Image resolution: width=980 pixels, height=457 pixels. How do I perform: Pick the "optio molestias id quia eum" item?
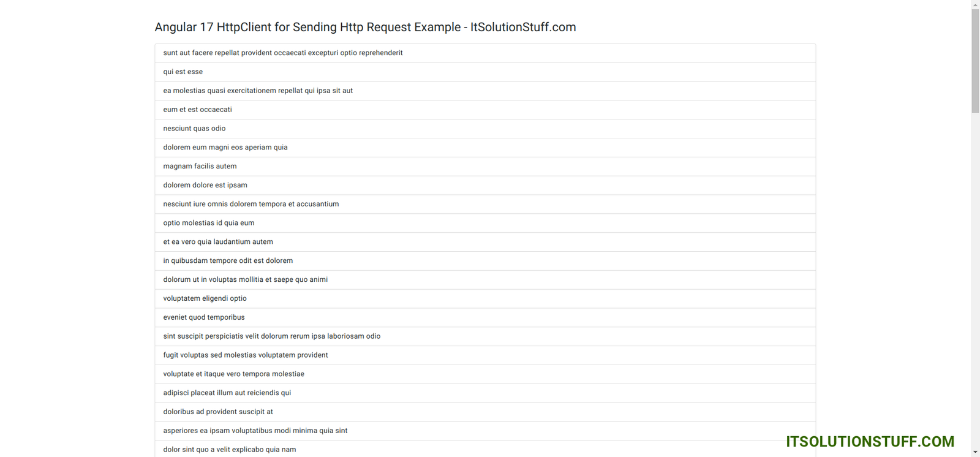point(209,223)
